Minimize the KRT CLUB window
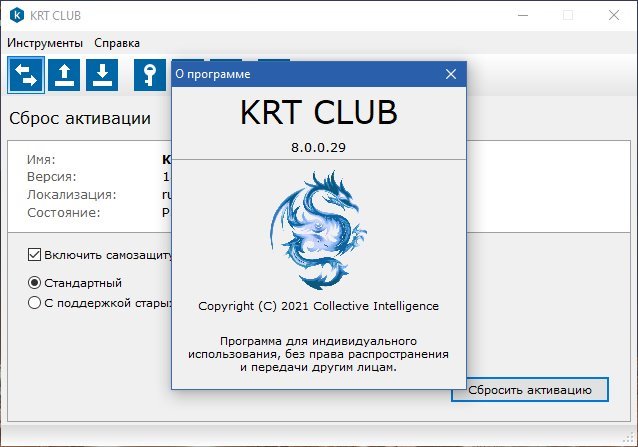 point(523,15)
